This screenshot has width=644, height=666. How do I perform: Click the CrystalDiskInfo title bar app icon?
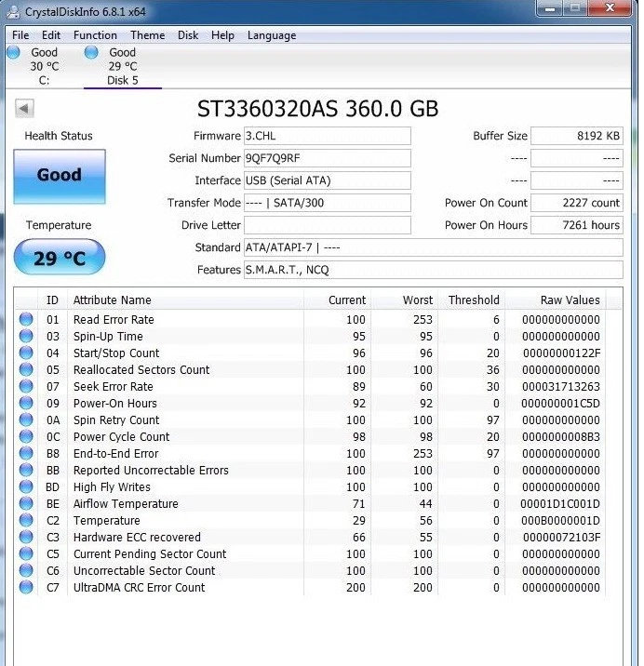[14, 12]
